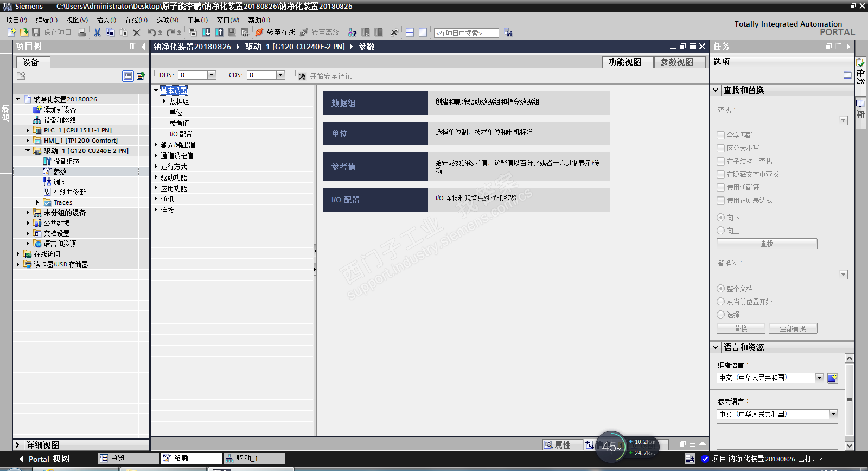This screenshot has width=868, height=471.
Task: Open the DDS dropdown
Action: tap(212, 75)
